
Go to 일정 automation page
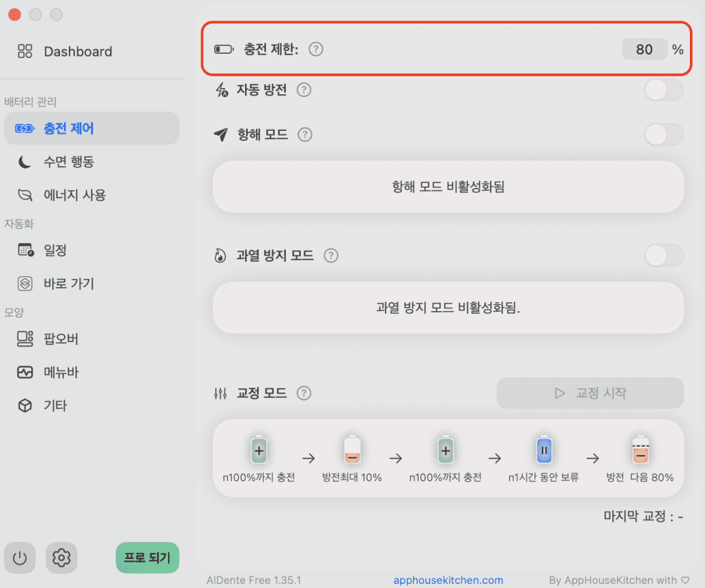[x=55, y=251]
